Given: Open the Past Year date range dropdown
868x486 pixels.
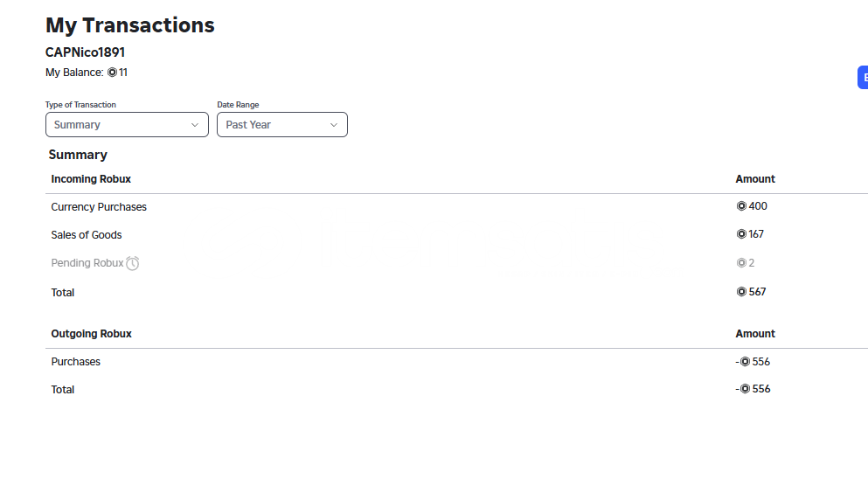Looking at the screenshot, I should (x=282, y=124).
